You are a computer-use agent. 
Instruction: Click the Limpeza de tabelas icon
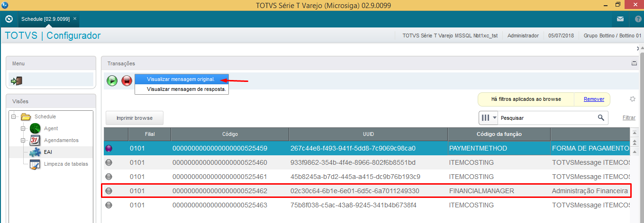tap(35, 164)
